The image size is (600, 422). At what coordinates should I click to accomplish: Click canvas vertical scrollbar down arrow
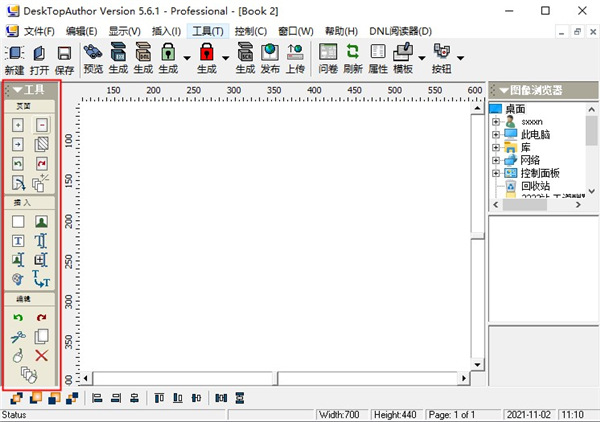(x=477, y=365)
